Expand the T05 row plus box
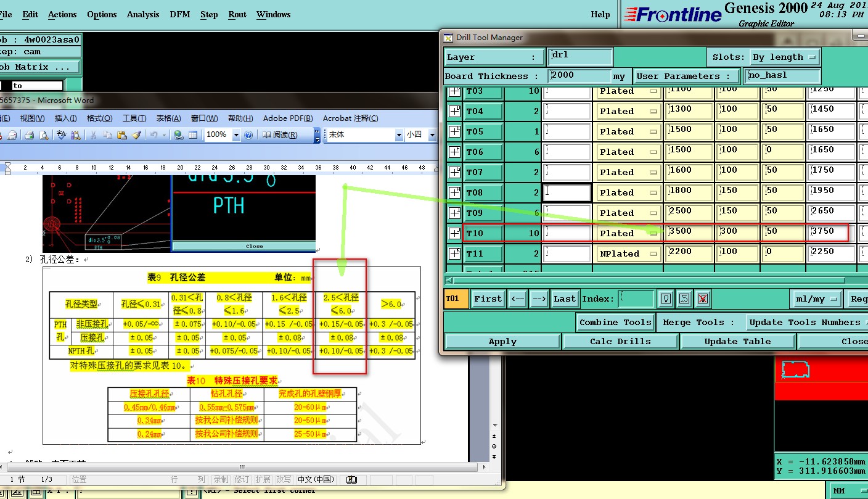The image size is (868, 499). coord(454,131)
